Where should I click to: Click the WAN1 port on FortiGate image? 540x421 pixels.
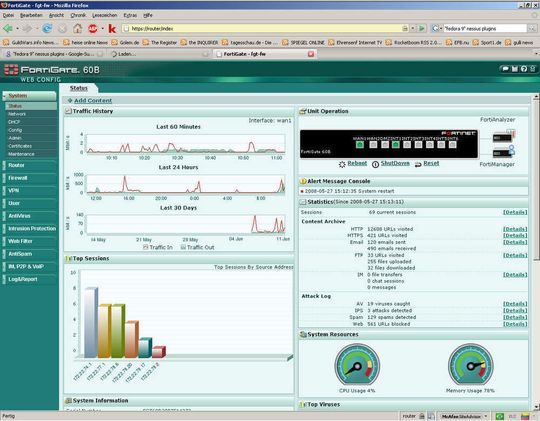pyautogui.click(x=360, y=144)
